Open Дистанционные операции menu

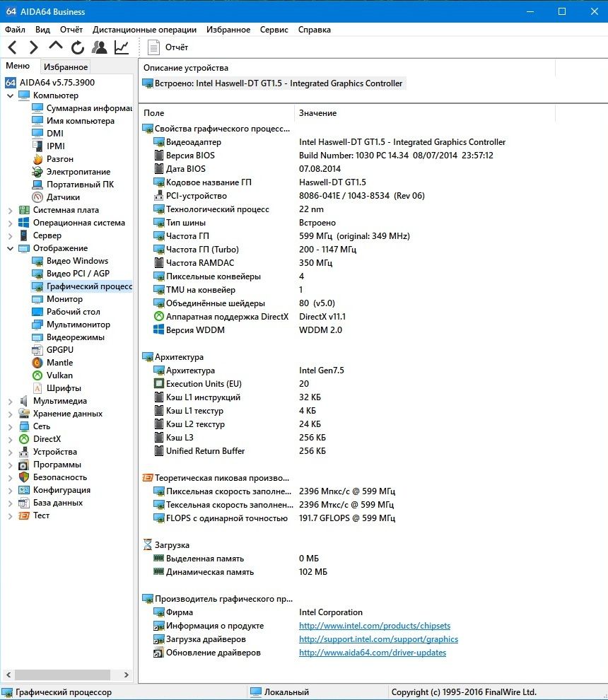(x=145, y=30)
